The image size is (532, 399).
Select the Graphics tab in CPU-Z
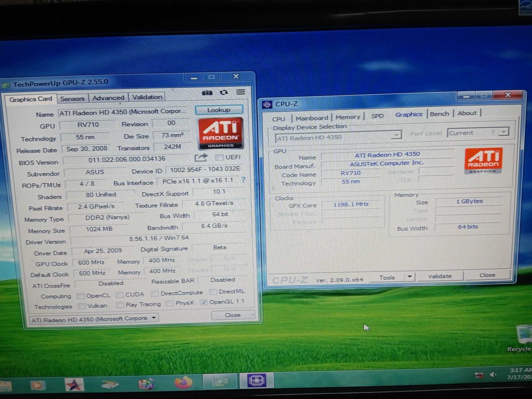409,115
